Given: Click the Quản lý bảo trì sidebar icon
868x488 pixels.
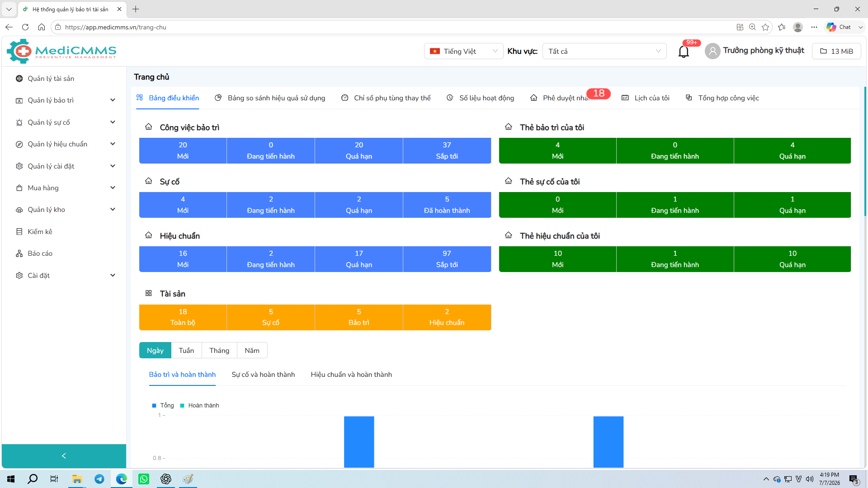Looking at the screenshot, I should pos(19,100).
